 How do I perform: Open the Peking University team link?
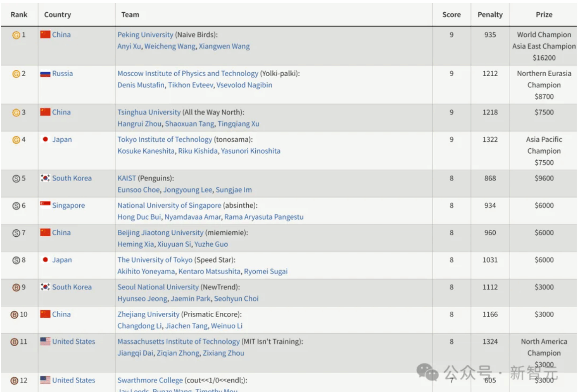(x=145, y=35)
